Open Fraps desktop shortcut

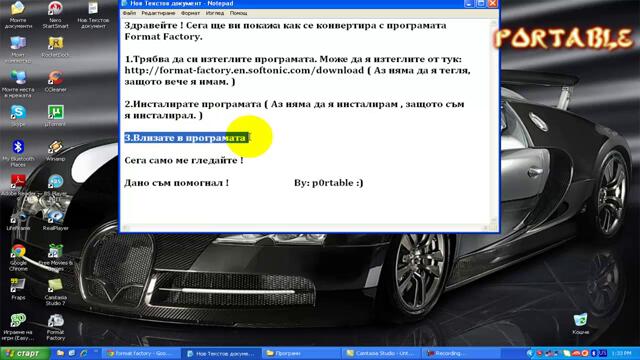tap(18, 289)
